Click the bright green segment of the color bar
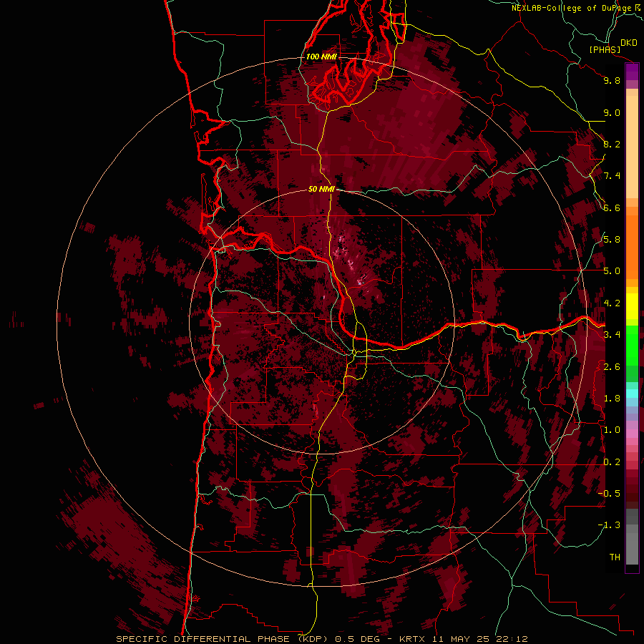Viewport: 644px width, 644px height. (632, 346)
